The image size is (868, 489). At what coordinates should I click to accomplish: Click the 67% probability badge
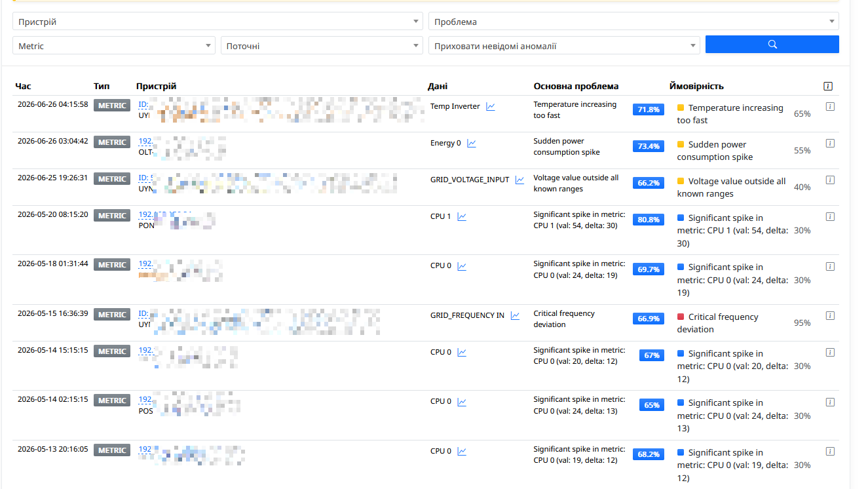click(652, 355)
